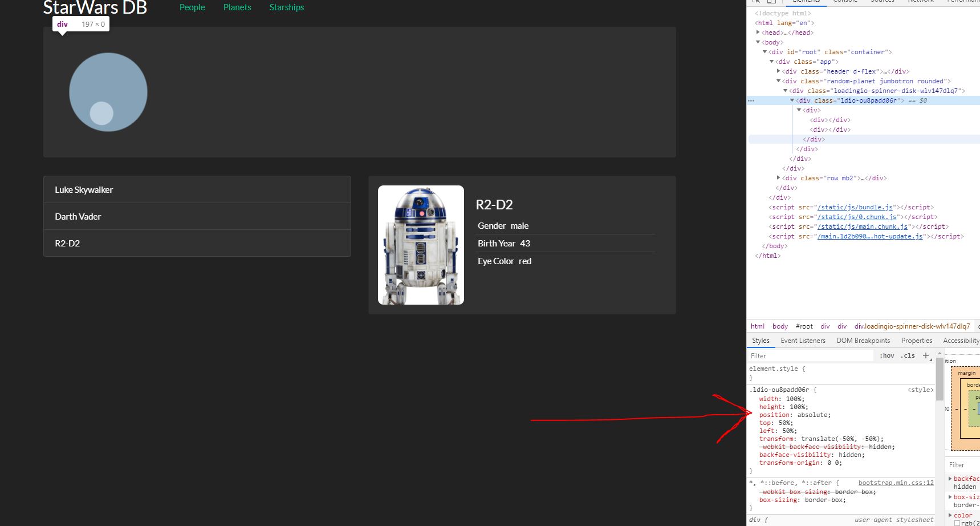This screenshot has height=526, width=980.
Task: Switch to the Properties tab
Action: coord(917,341)
